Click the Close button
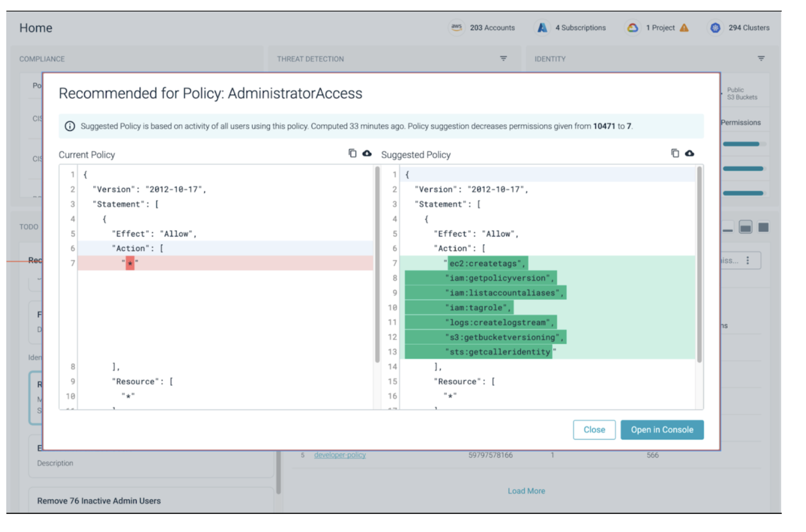Screen dimensions: 806x532 pos(595,429)
